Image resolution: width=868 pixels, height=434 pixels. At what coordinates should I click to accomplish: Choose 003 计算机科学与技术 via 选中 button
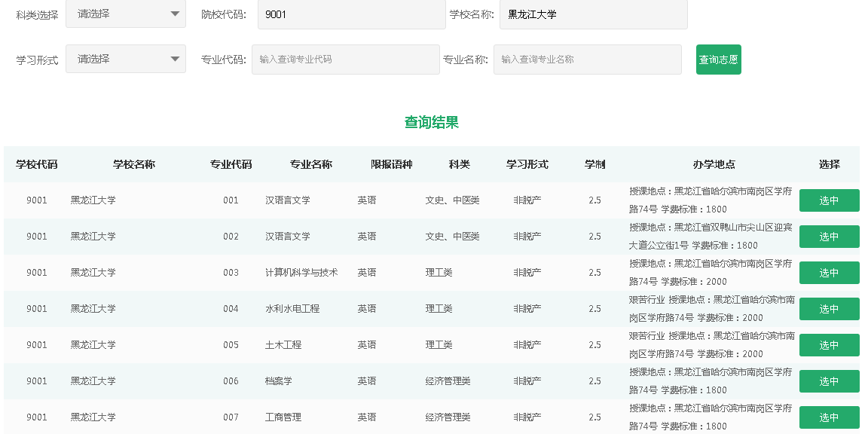[829, 273]
